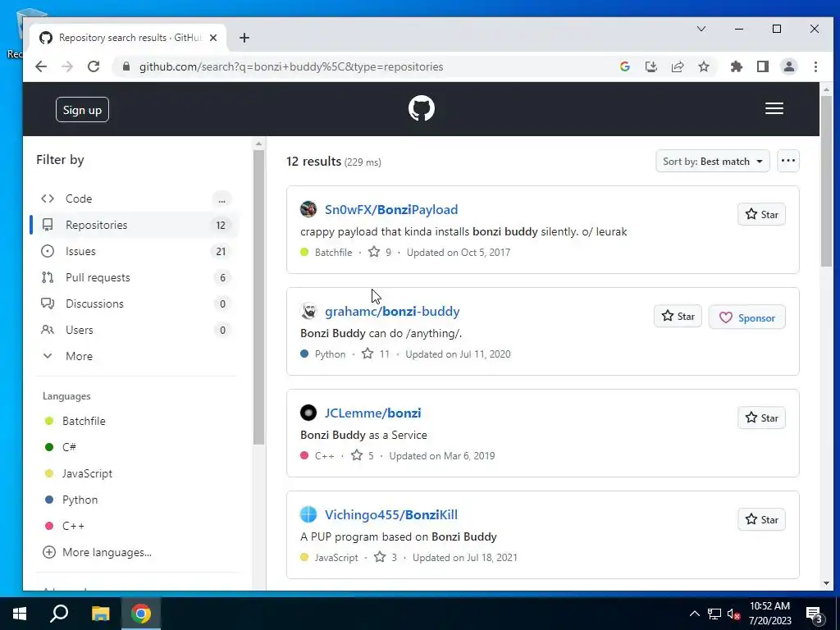Viewport: 840px width, 630px height.
Task: Click the Chrome icon in the taskbar
Action: pyautogui.click(x=141, y=614)
